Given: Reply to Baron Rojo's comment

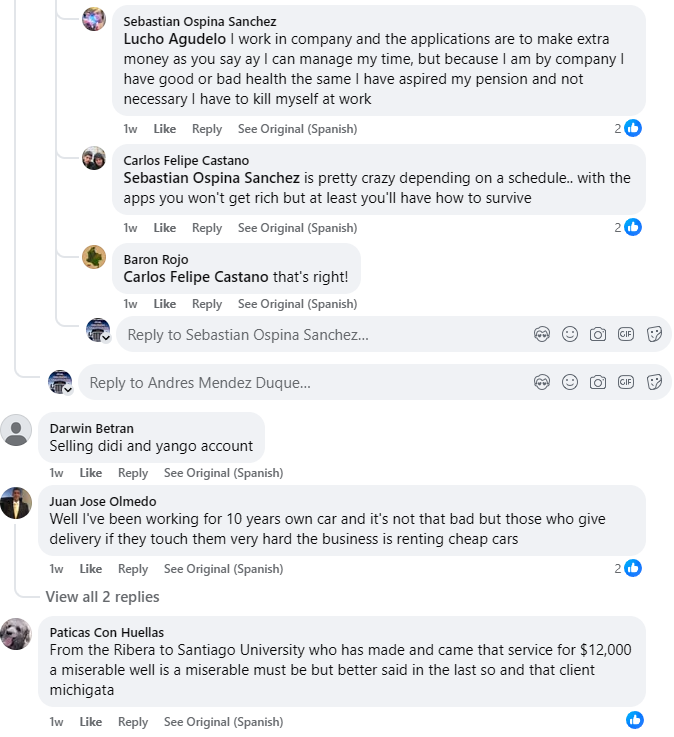Looking at the screenshot, I should 207,304.
